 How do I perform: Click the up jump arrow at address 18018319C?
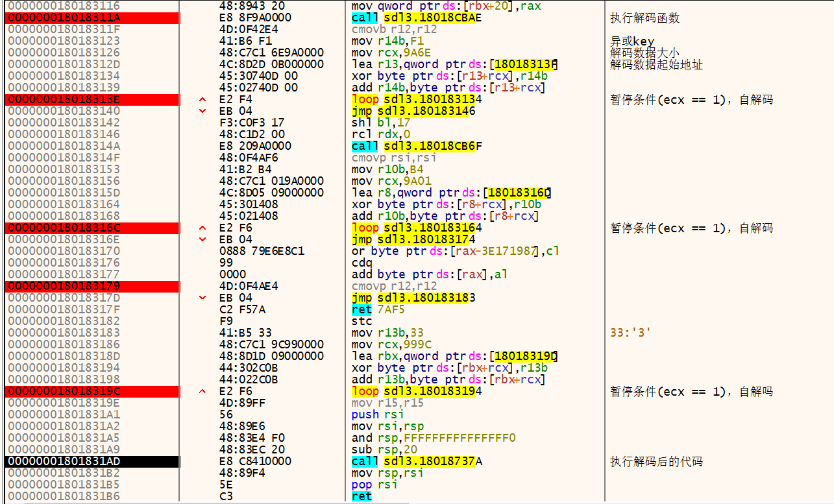click(202, 392)
